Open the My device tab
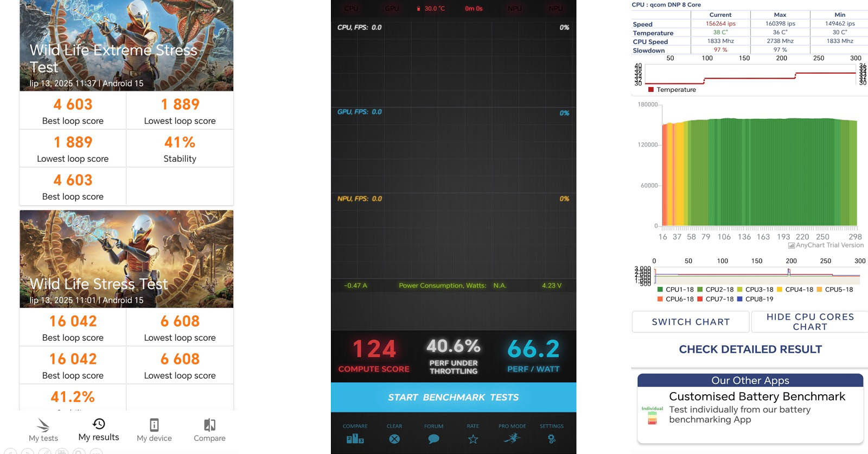This screenshot has height=454, width=868. pos(154,430)
